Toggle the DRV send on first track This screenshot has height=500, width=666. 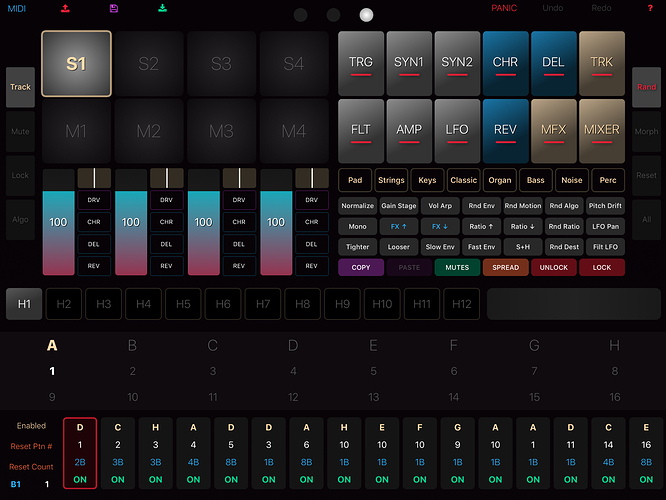click(x=94, y=200)
